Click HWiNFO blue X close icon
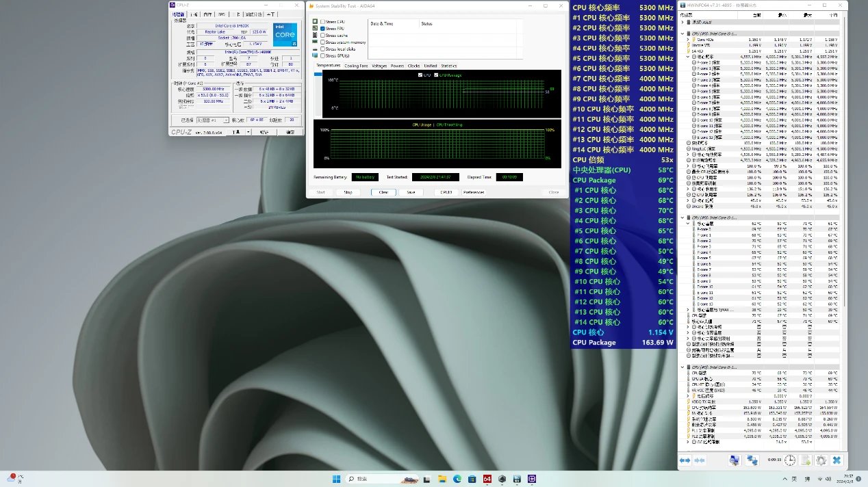This screenshot has width=868, height=487. click(x=836, y=460)
